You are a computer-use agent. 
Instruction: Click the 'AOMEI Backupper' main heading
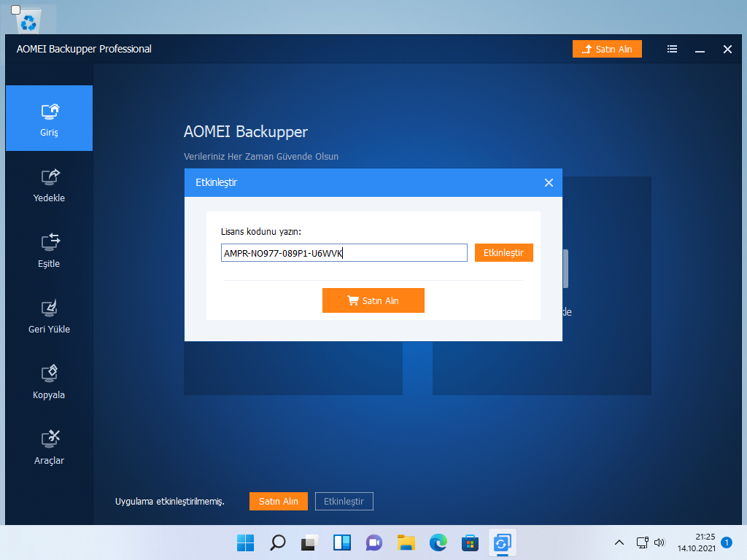(x=246, y=131)
